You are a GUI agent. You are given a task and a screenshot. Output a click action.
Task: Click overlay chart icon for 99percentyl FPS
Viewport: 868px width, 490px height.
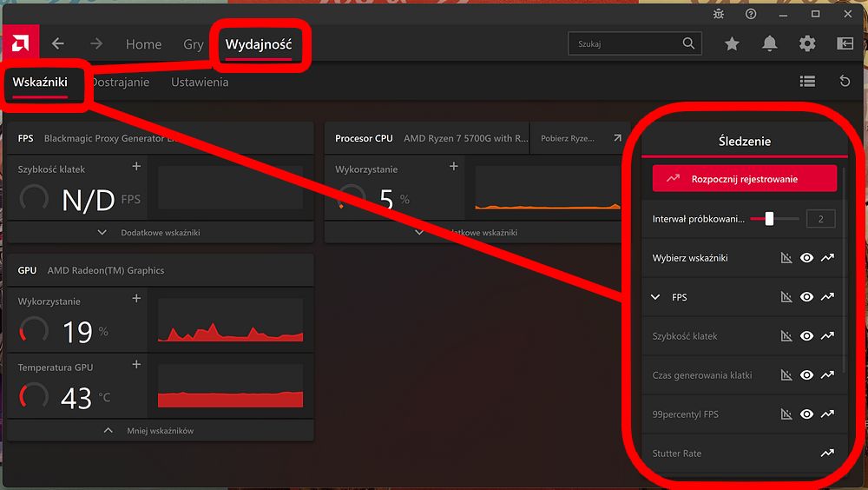(786, 414)
